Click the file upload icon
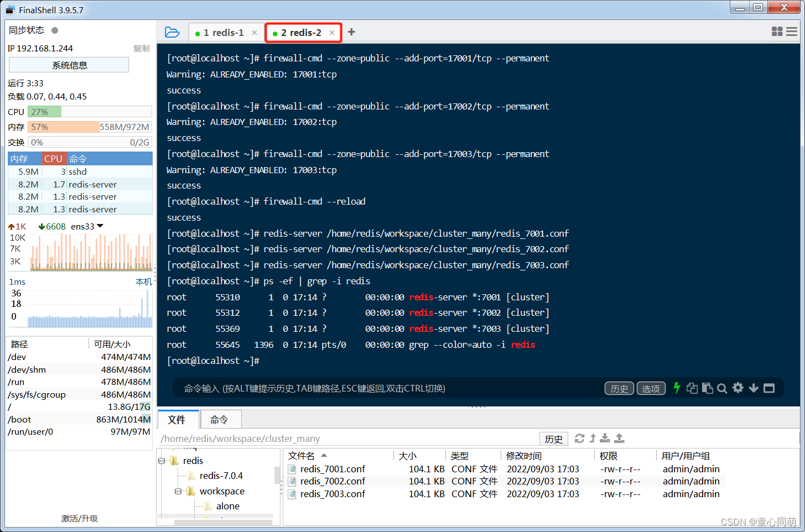This screenshot has height=532, width=805. pyautogui.click(x=620, y=438)
